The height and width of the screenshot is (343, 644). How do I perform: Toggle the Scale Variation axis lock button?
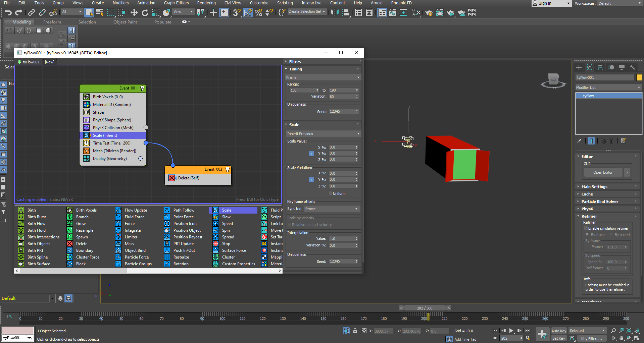(x=311, y=180)
